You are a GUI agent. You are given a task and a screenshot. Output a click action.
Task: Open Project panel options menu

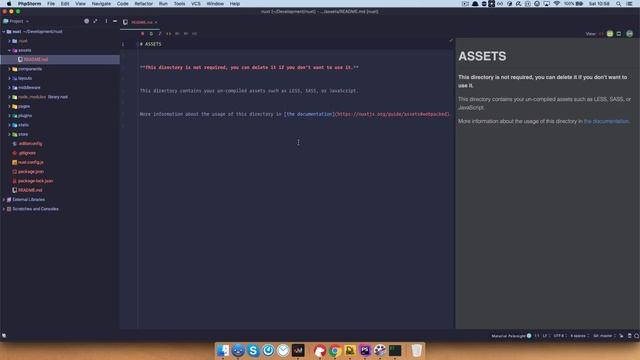[106, 21]
